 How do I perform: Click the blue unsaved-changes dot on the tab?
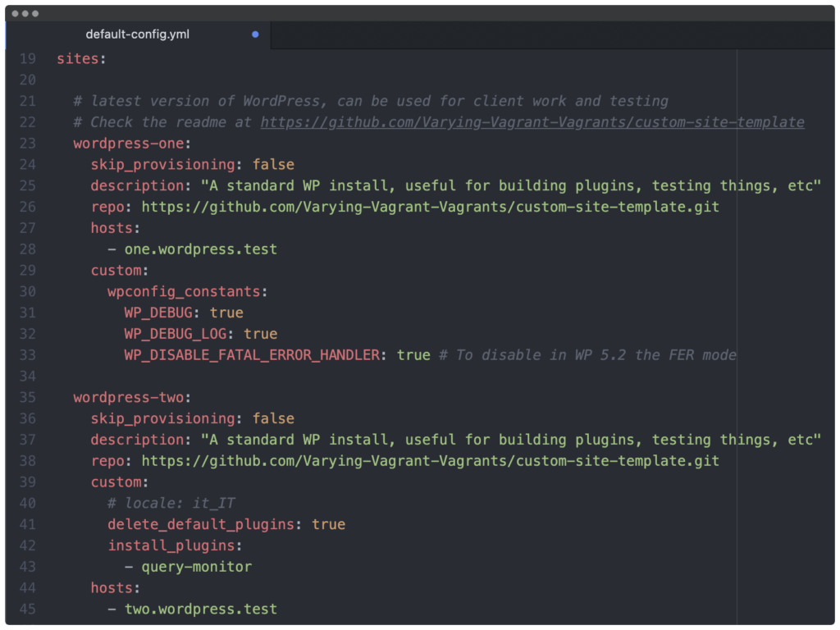tap(255, 34)
